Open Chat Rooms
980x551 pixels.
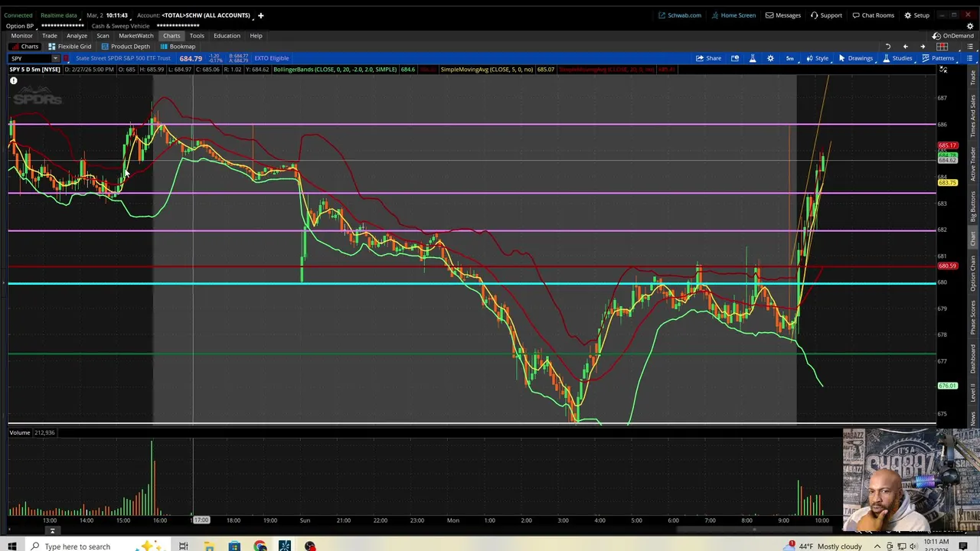coord(873,15)
